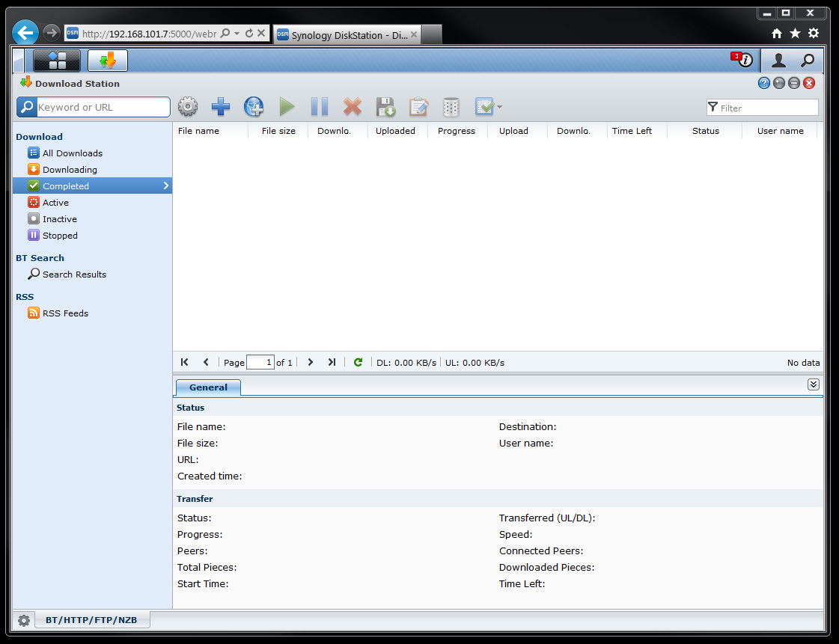Click the floppy disk with green arrow icon
Viewport: 839px width, 644px height.
click(385, 107)
